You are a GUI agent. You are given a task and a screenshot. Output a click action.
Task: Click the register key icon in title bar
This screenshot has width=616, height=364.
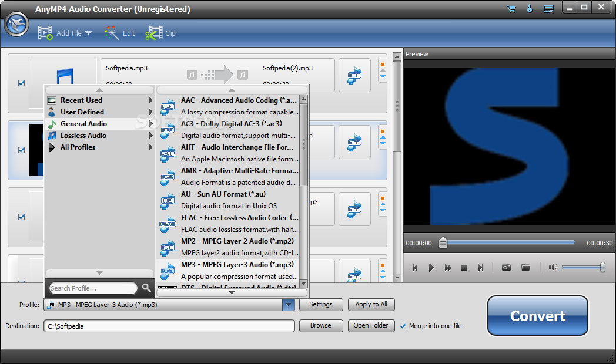[530, 9]
